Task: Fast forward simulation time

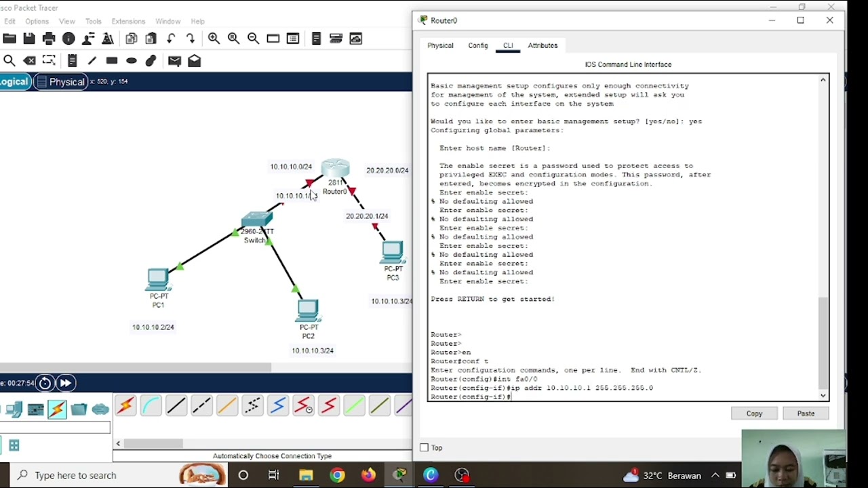Action: (66, 383)
